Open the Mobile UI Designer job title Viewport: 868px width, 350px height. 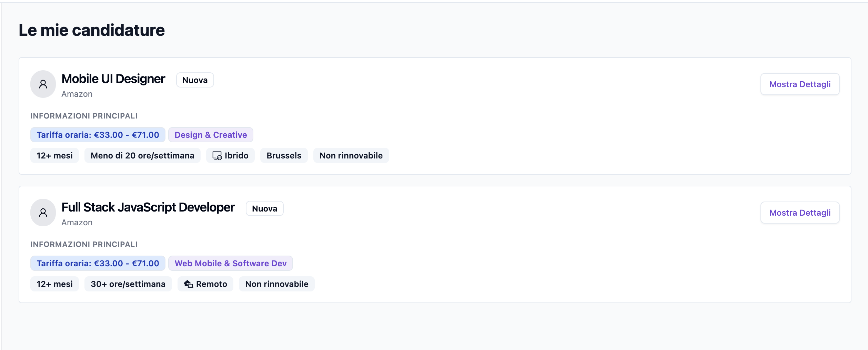(x=113, y=79)
